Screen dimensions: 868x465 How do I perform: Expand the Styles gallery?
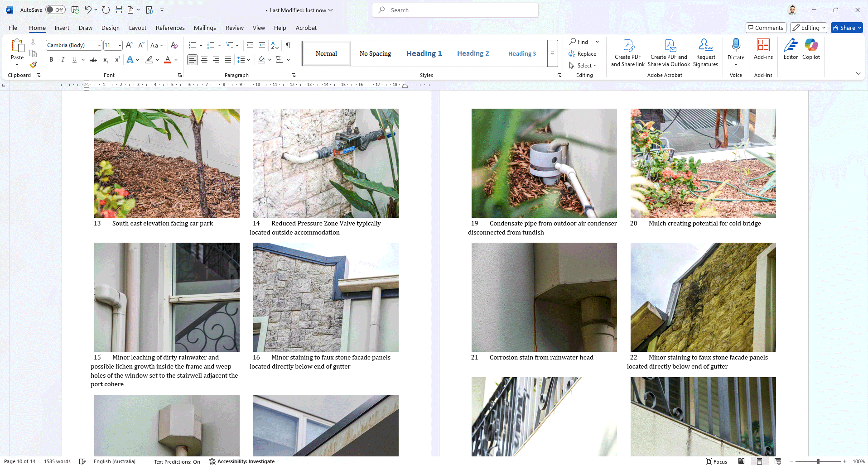[x=552, y=53]
